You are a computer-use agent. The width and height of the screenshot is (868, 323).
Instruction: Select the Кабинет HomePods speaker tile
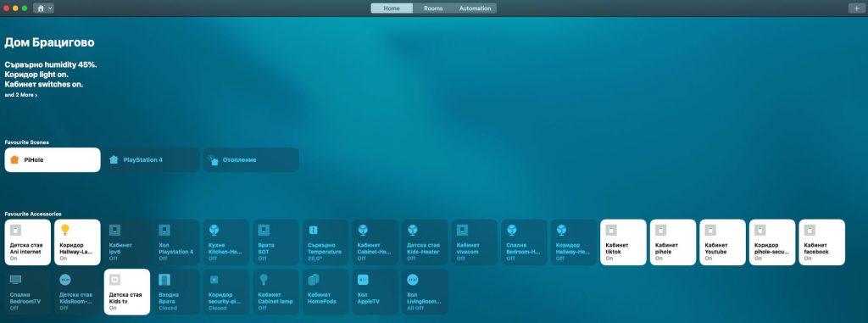pyautogui.click(x=325, y=292)
